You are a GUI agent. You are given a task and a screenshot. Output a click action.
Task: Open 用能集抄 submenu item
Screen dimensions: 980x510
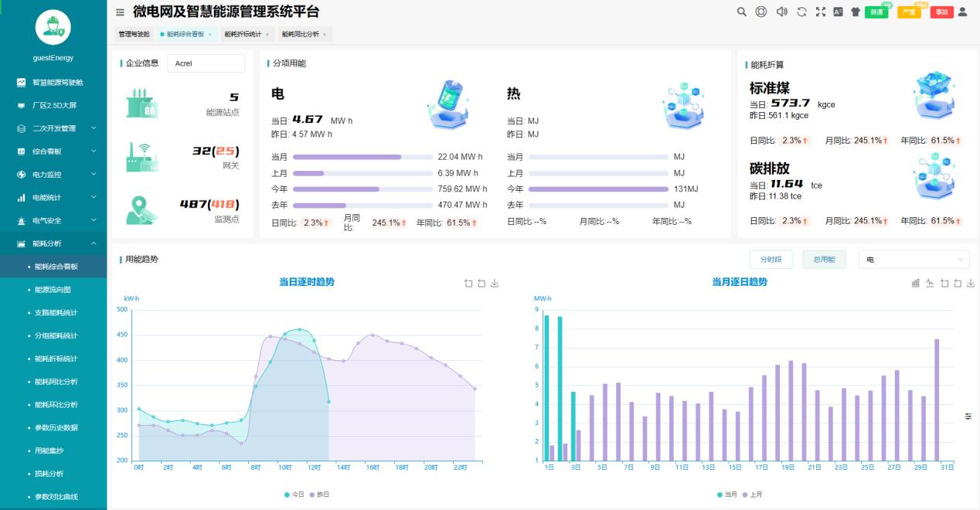(x=53, y=450)
